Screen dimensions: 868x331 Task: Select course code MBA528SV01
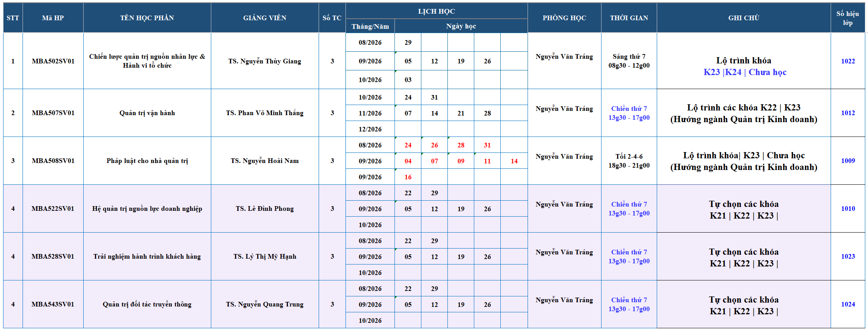tap(53, 256)
